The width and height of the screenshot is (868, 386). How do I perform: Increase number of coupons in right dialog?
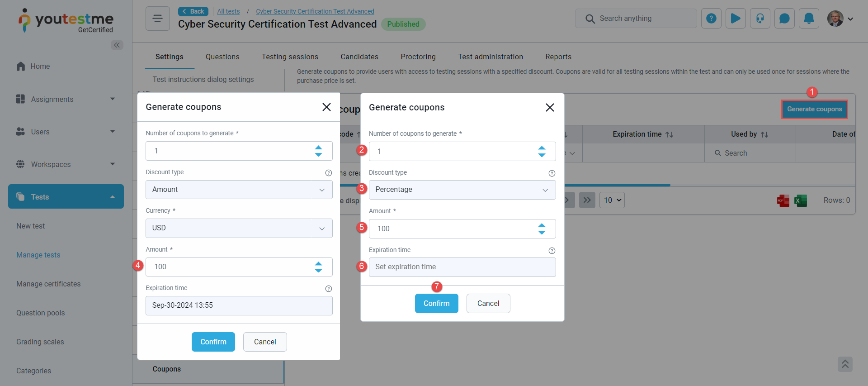(542, 148)
